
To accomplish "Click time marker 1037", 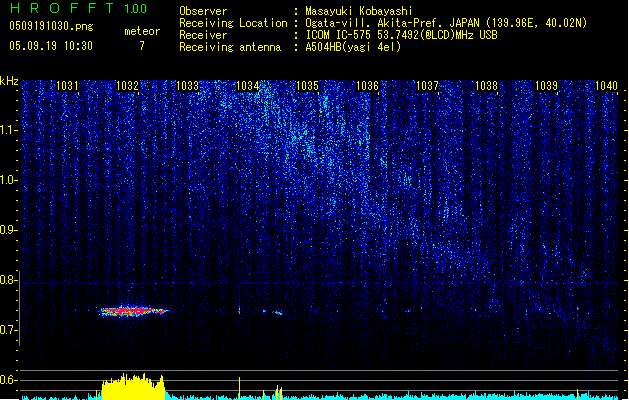I will (427, 85).
